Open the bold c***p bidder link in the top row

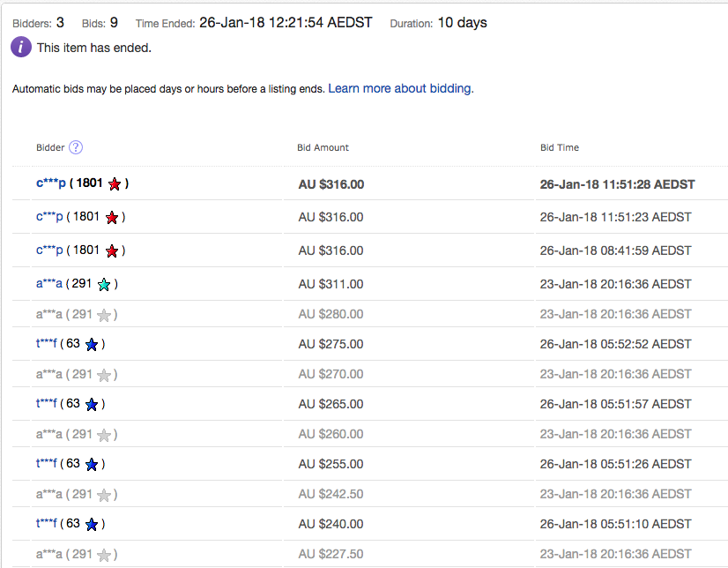51,183
